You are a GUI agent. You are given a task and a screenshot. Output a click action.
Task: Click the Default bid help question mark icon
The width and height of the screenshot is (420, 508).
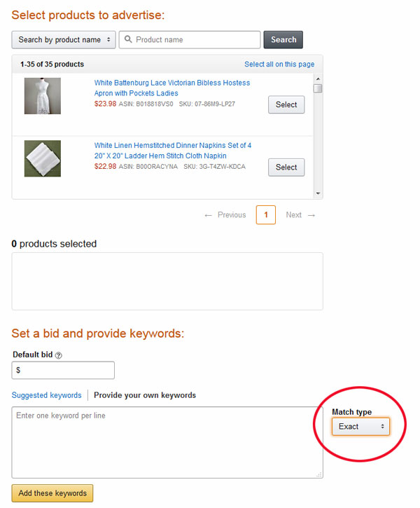(x=58, y=355)
